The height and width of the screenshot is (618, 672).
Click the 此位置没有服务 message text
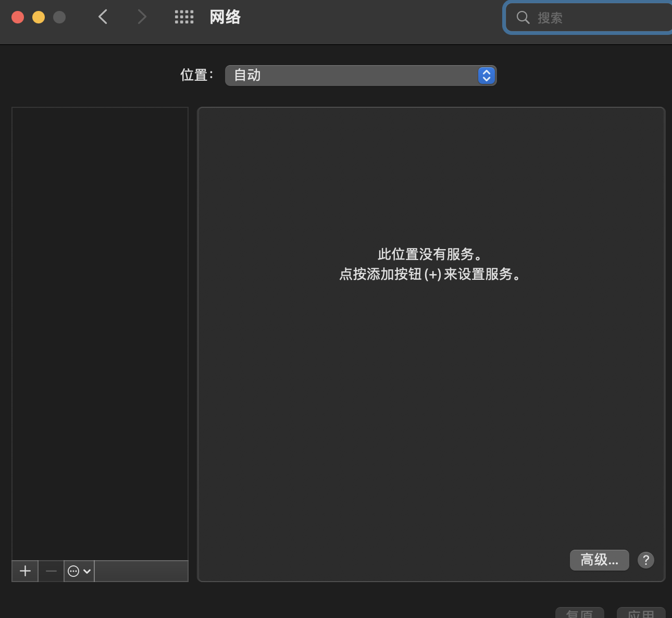431,254
